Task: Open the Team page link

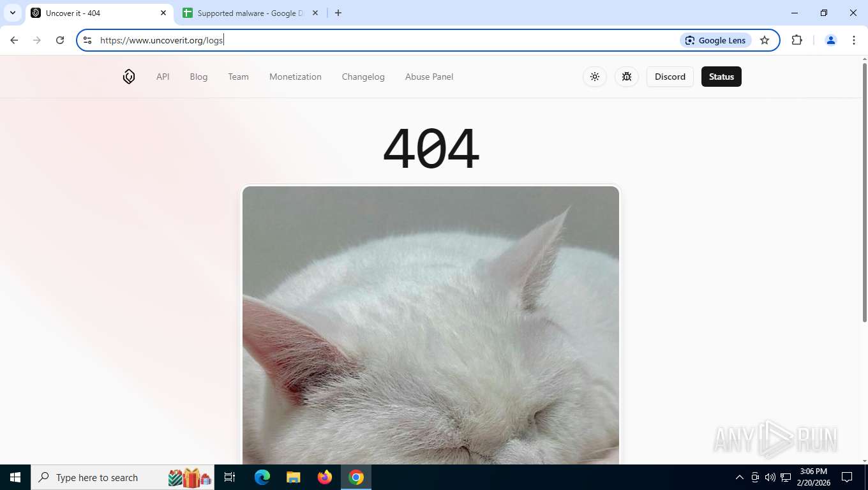Action: click(238, 77)
